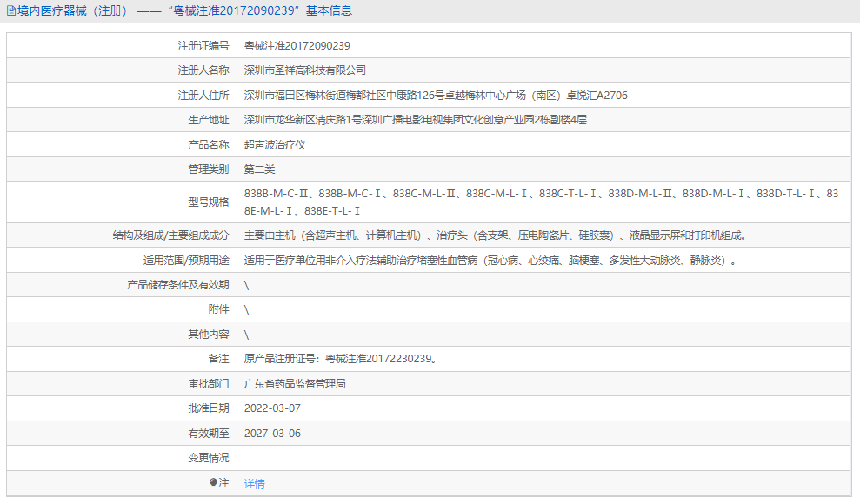Click the document icon beside the page title

click(10, 11)
